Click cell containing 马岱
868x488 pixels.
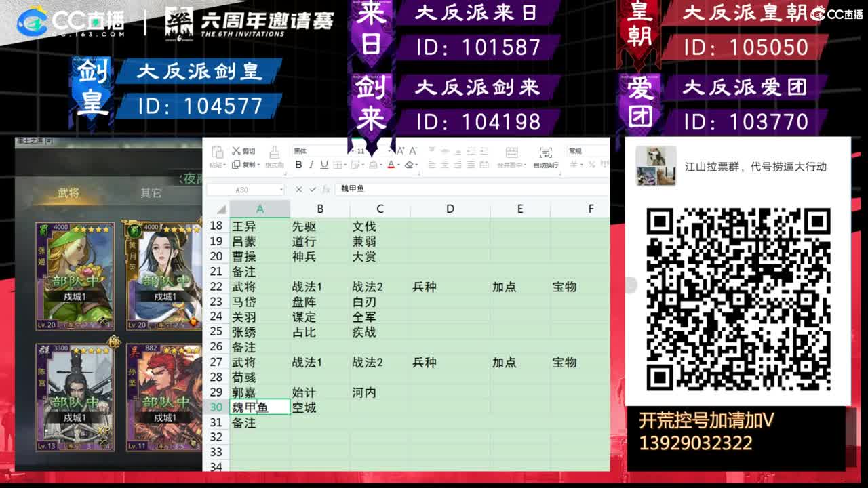[x=260, y=302]
